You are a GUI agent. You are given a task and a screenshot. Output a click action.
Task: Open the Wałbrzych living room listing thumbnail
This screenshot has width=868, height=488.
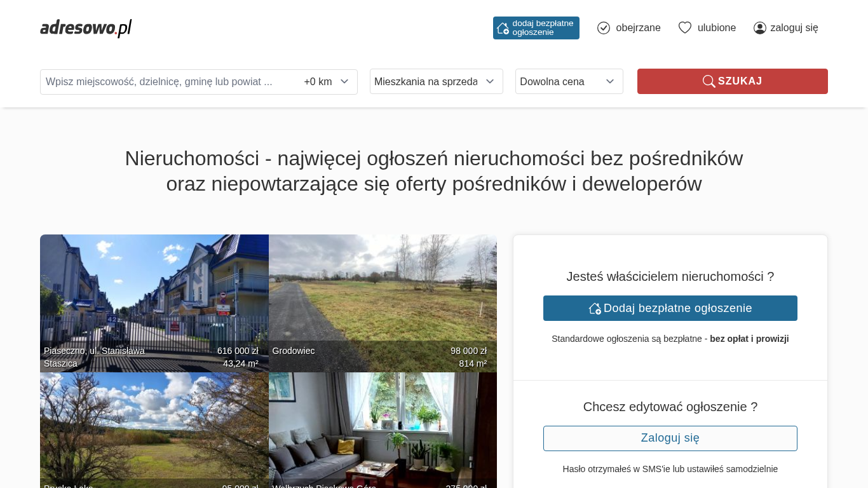tap(383, 430)
